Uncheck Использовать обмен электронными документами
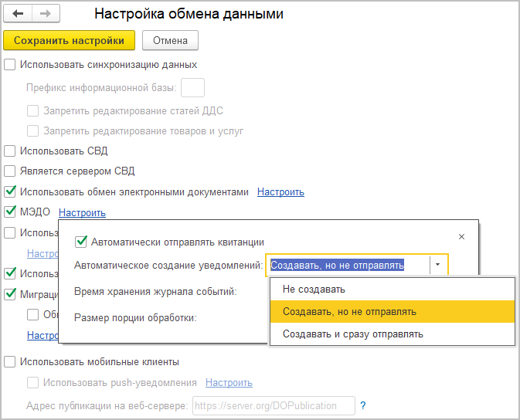Viewport: 520px width, 420px height. point(10,191)
